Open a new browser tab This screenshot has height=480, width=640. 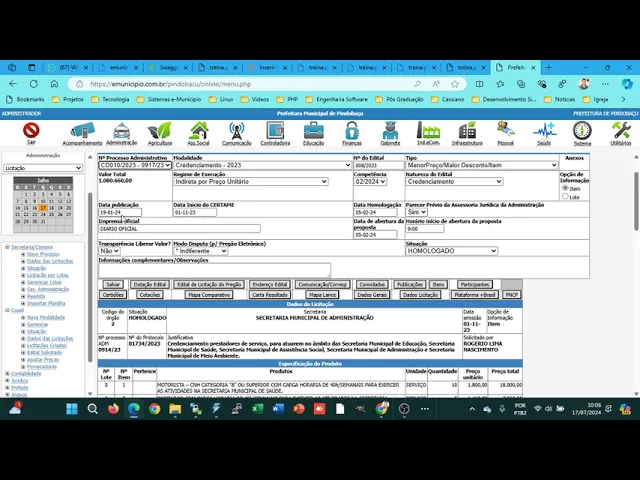(549, 68)
